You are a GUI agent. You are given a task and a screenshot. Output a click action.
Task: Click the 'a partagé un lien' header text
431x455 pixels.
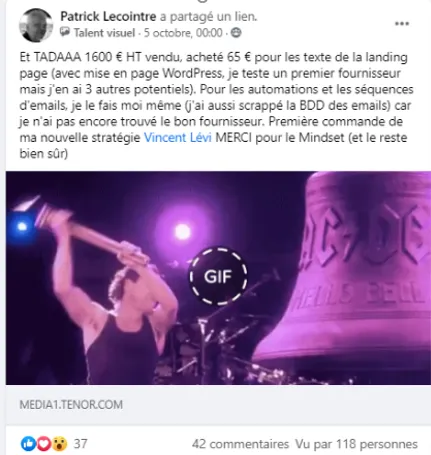click(x=209, y=16)
